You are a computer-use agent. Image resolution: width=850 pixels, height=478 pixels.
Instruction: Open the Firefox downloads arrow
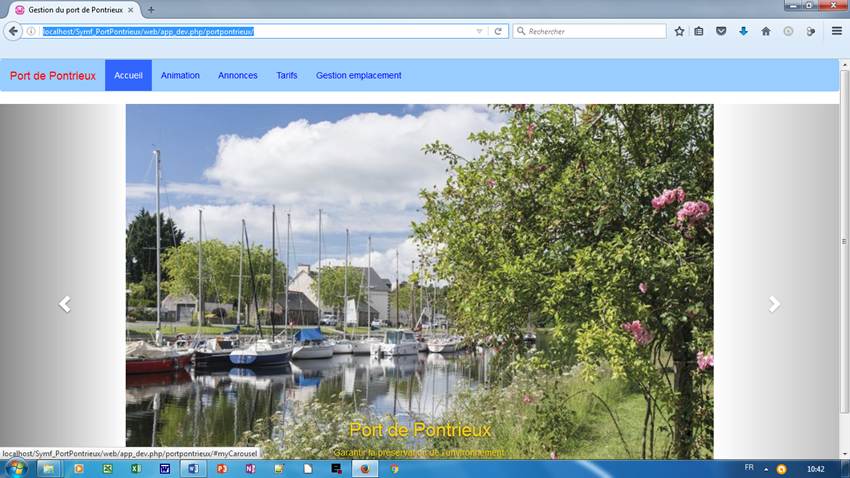pyautogui.click(x=743, y=31)
